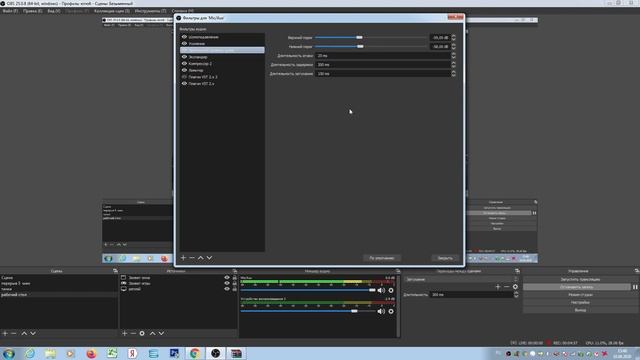Open the Справка menu

(182, 11)
